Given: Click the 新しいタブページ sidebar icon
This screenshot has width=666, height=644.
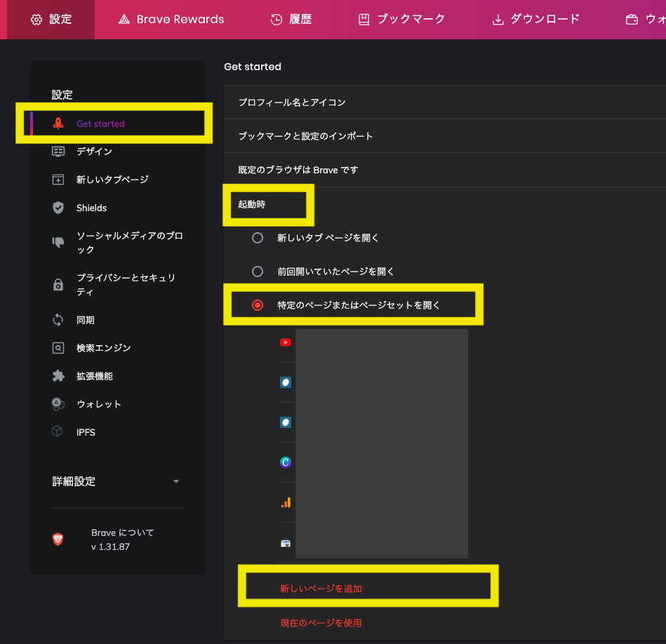Looking at the screenshot, I should [58, 180].
